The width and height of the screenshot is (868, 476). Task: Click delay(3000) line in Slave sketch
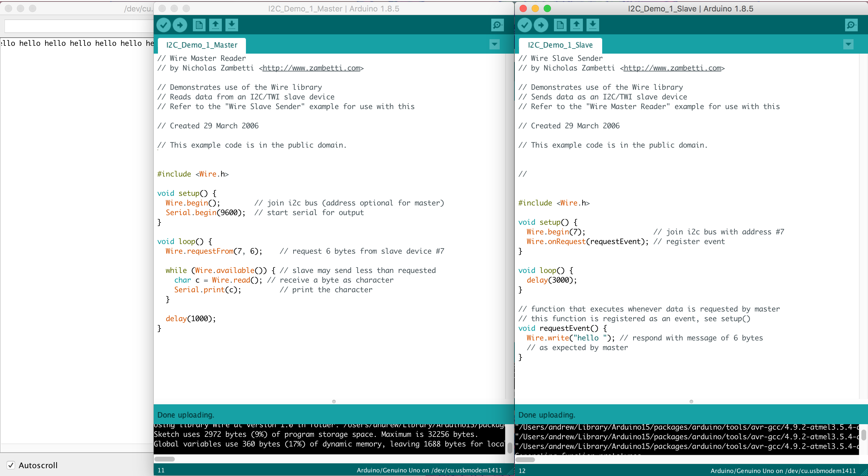point(552,280)
